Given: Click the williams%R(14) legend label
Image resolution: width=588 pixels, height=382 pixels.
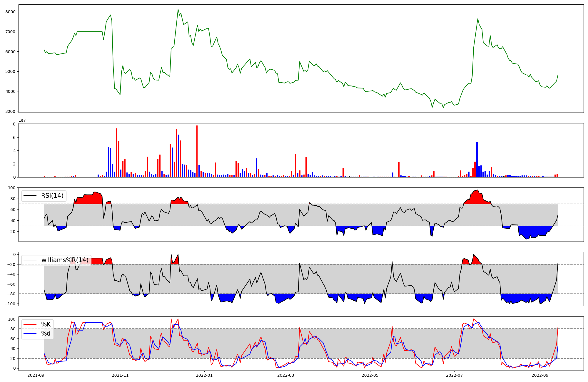Looking at the screenshot, I should [x=65, y=260].
